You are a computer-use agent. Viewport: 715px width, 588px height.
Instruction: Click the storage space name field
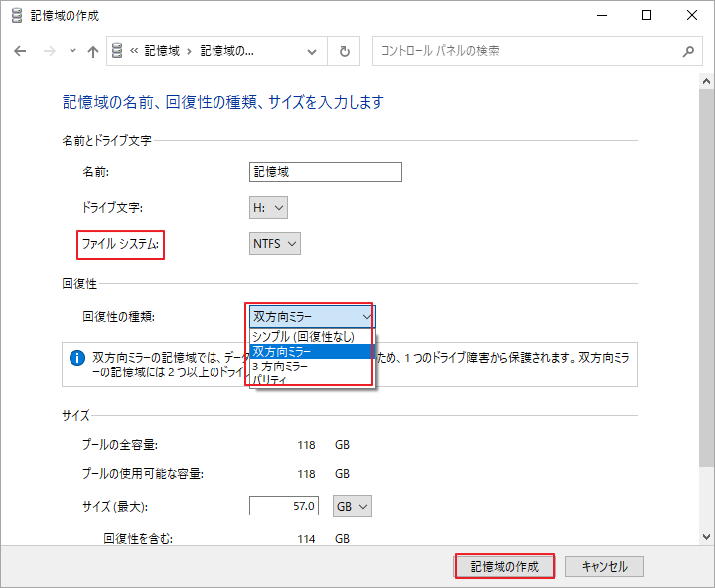(326, 172)
